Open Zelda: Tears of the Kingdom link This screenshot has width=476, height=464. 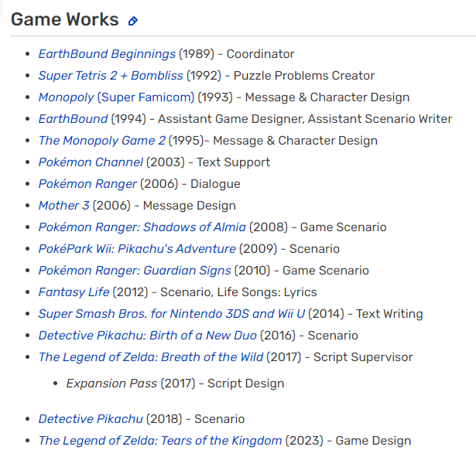160,441
